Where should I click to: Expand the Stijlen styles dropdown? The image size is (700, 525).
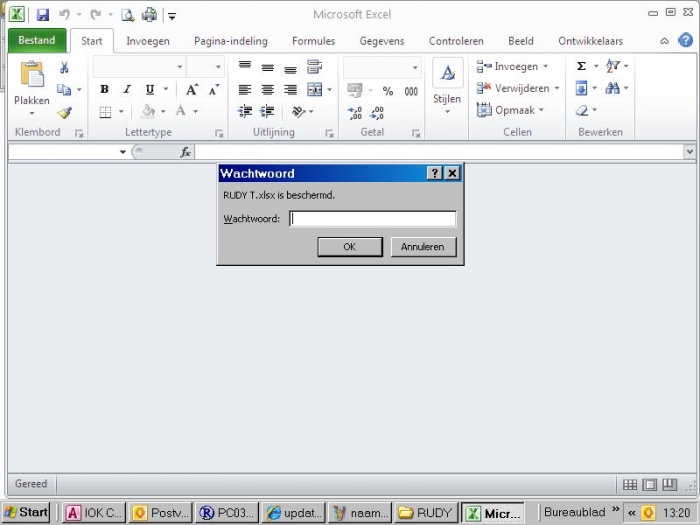(x=447, y=111)
